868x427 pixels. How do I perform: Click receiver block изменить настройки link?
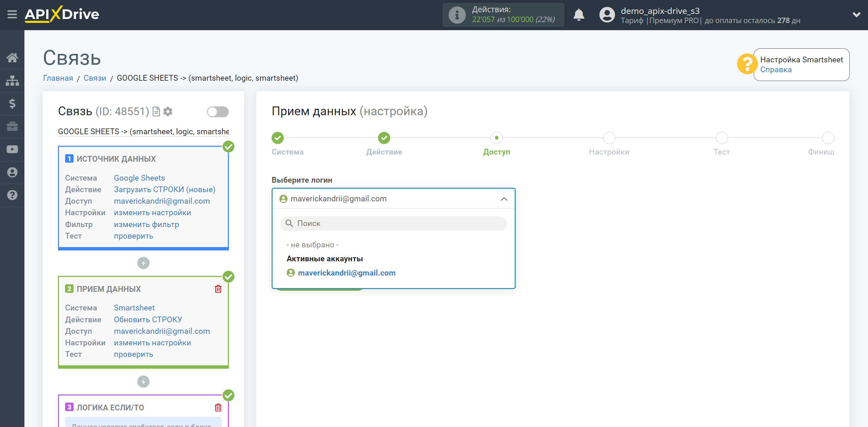click(152, 343)
